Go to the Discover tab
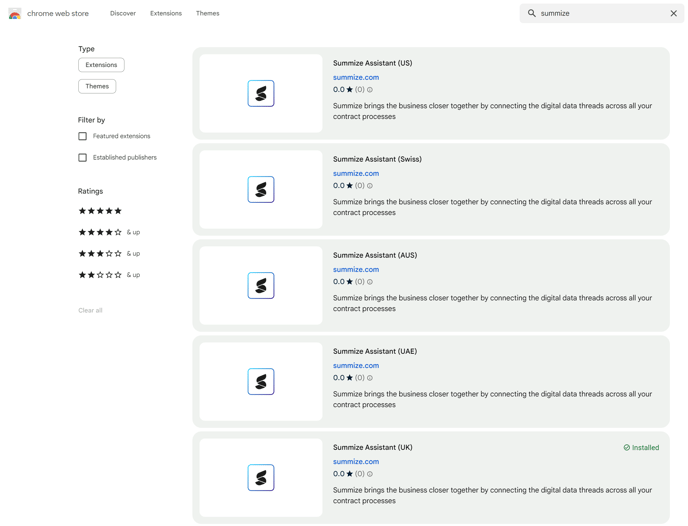This screenshot has width=688, height=526. pyautogui.click(x=123, y=14)
